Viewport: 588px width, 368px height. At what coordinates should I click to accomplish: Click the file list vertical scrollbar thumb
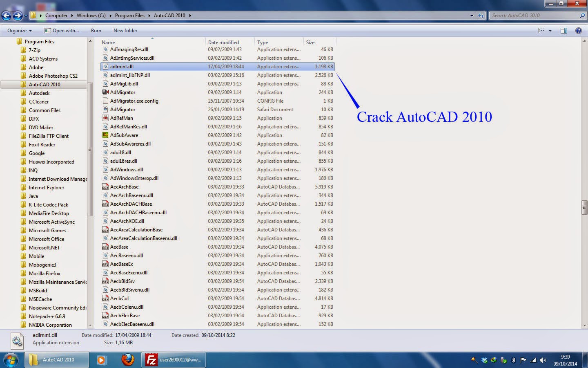click(584, 208)
